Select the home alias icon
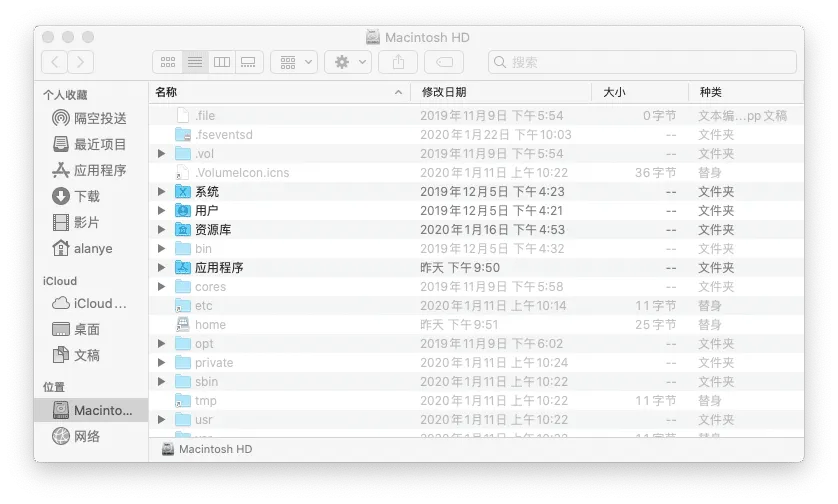 pos(183,324)
